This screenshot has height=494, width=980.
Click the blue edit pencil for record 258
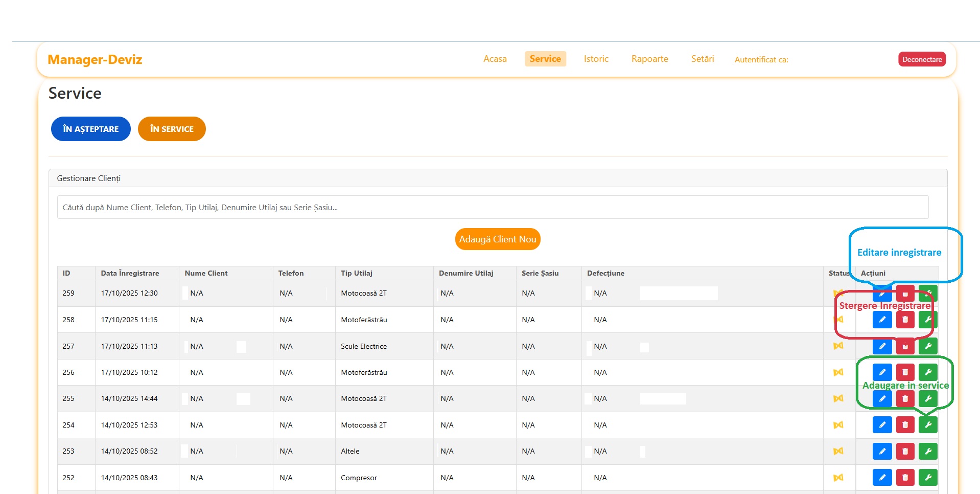tap(882, 320)
